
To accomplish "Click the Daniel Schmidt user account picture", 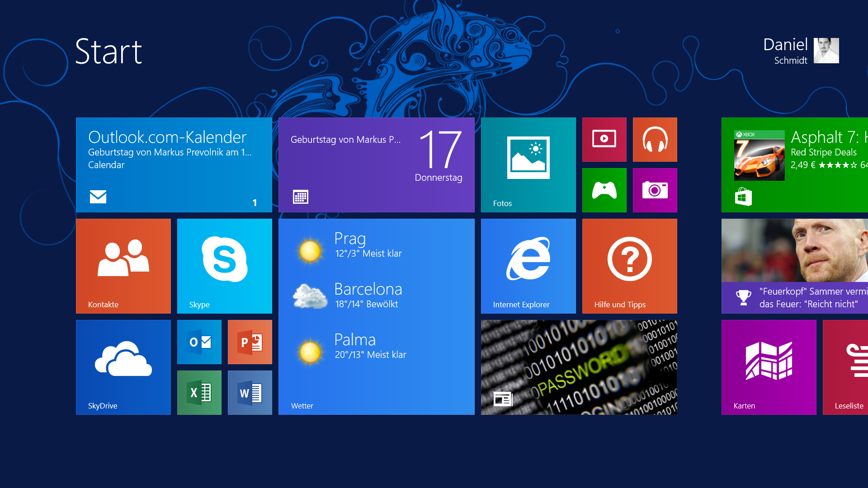I will [x=826, y=51].
